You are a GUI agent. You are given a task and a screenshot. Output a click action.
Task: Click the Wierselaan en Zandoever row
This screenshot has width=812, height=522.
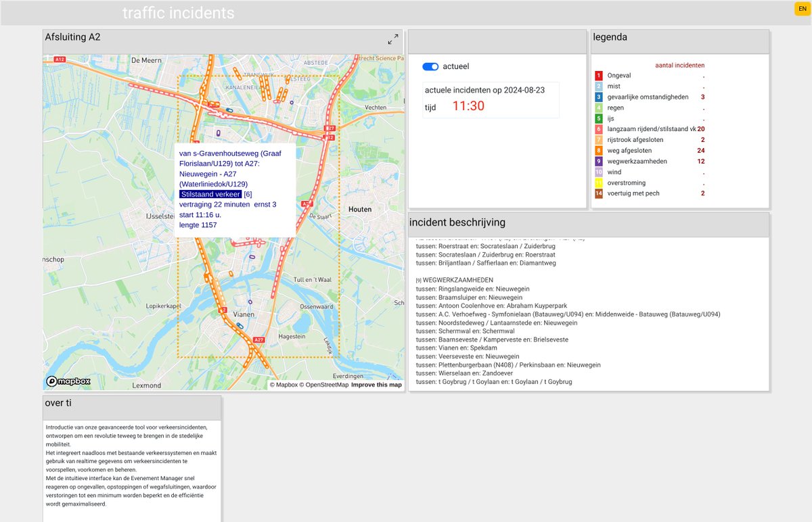464,374
